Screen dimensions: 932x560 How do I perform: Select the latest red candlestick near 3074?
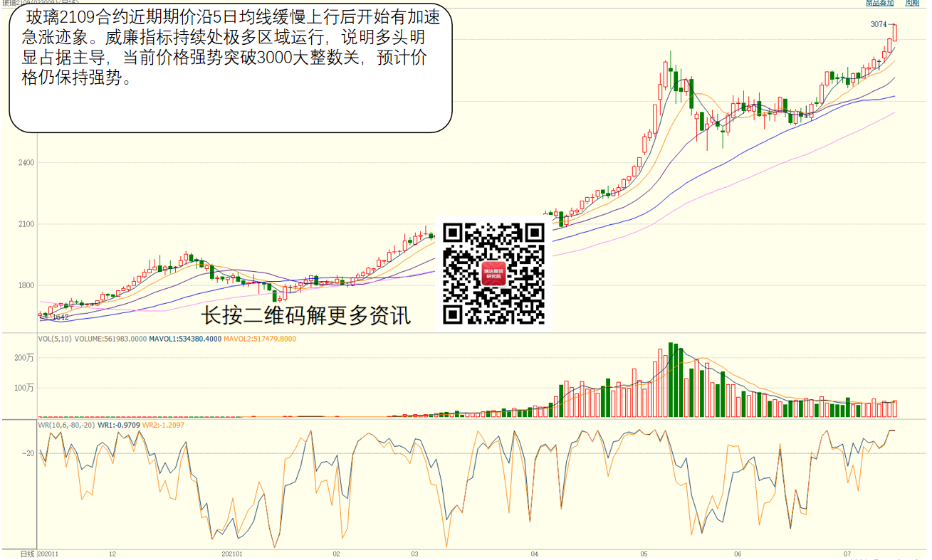(x=894, y=32)
